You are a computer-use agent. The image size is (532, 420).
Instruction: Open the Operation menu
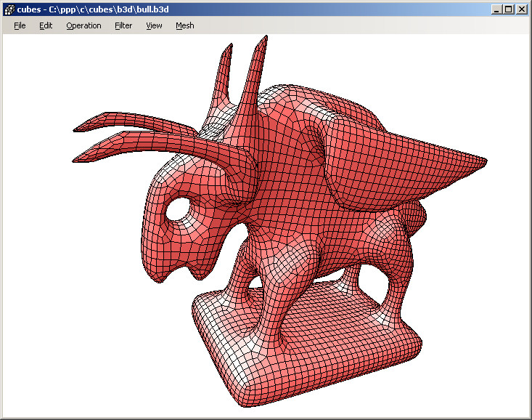pos(83,25)
